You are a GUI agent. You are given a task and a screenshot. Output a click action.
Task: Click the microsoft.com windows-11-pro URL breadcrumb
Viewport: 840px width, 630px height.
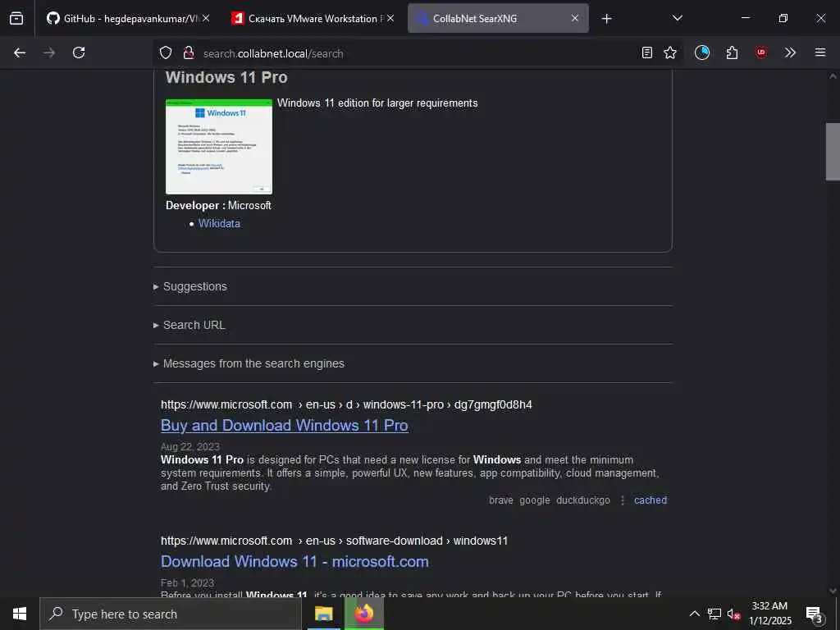[346, 404]
